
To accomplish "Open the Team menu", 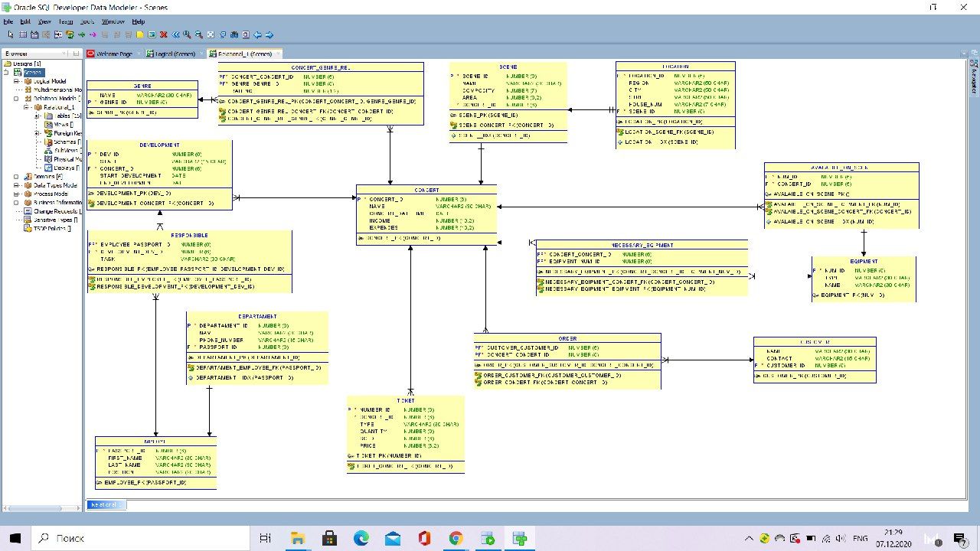I will [x=66, y=21].
